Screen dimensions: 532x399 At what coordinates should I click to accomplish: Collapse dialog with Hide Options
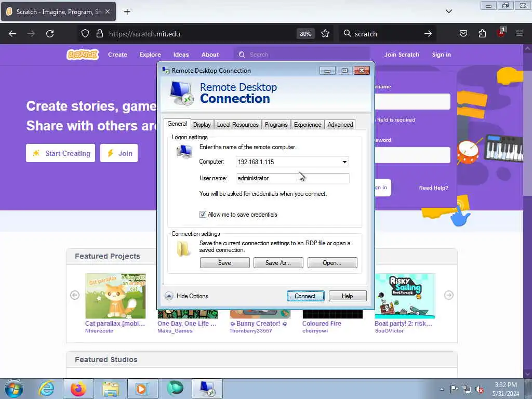pos(187,296)
